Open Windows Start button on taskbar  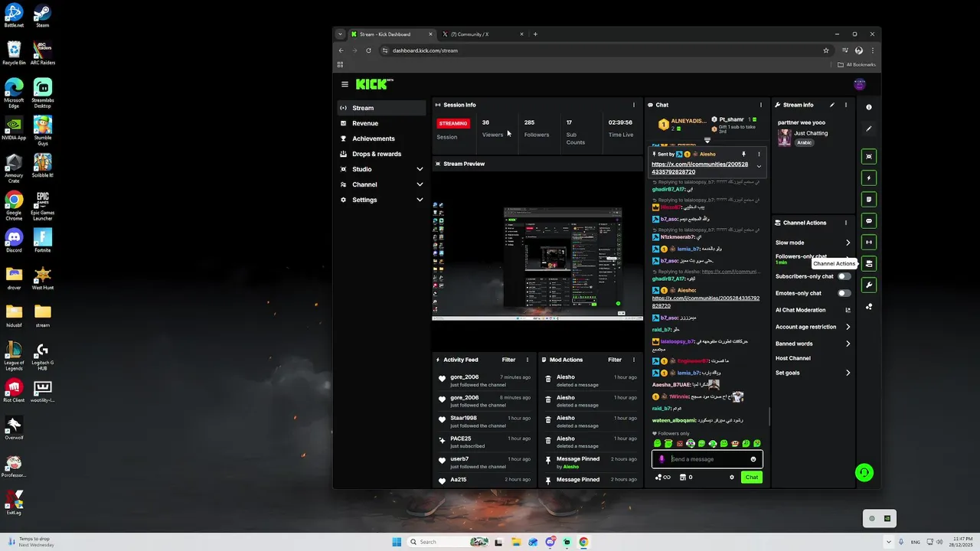click(x=397, y=542)
